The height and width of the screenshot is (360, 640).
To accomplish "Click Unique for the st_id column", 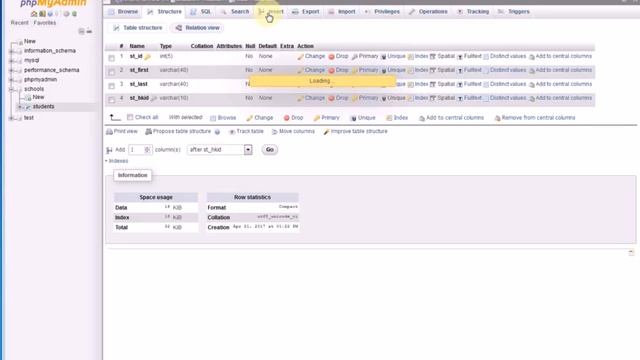I will tap(393, 56).
